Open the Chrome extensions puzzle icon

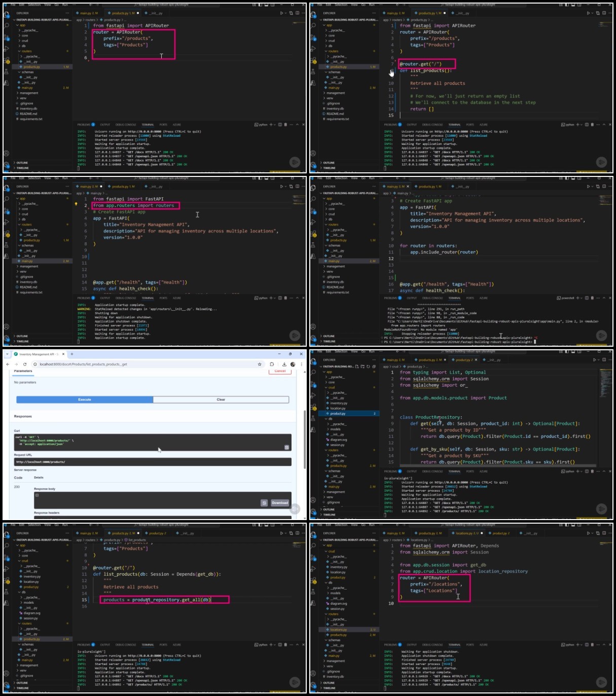coord(272,364)
